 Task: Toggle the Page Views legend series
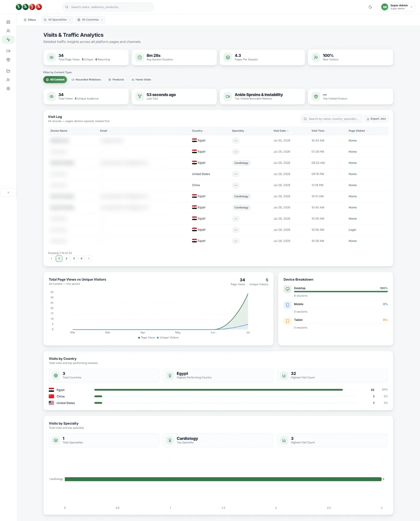(x=147, y=338)
